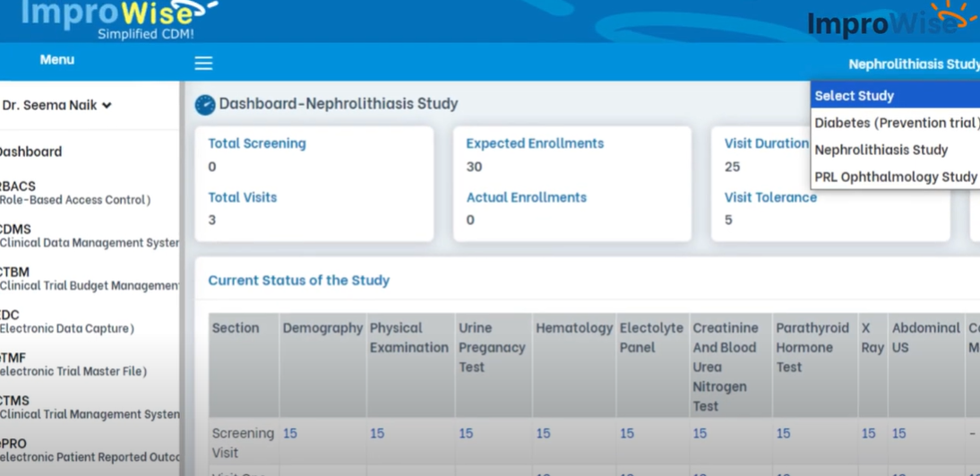Click Screening Visit Urine Pregnancy Test count
Image resolution: width=980 pixels, height=476 pixels.
coord(466,434)
